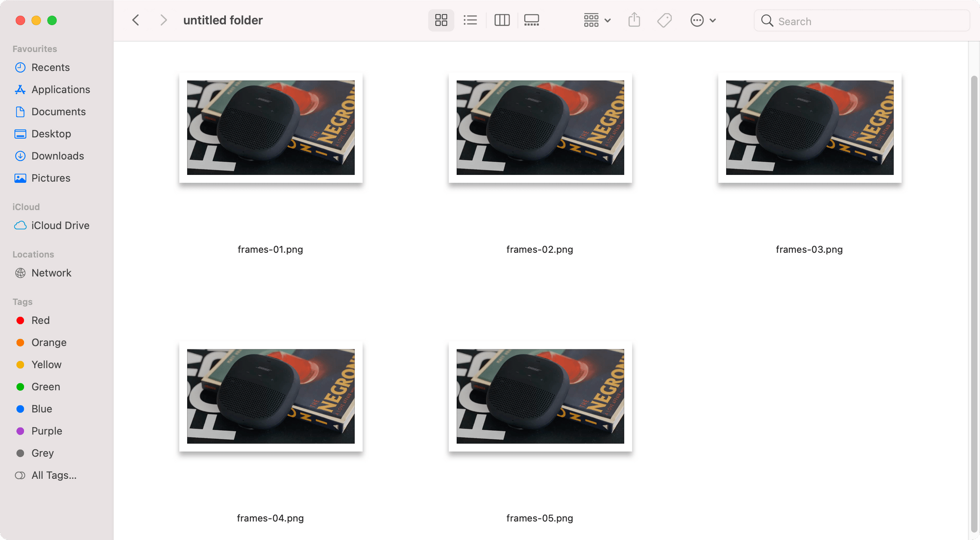Viewport: 980px width, 540px height.
Task: Switch to icon grid view
Action: (441, 20)
